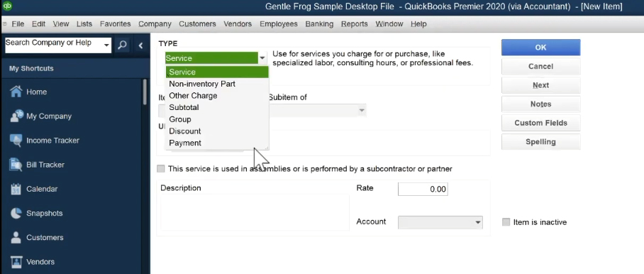Open the Subitem of dropdown arrow

tap(362, 110)
